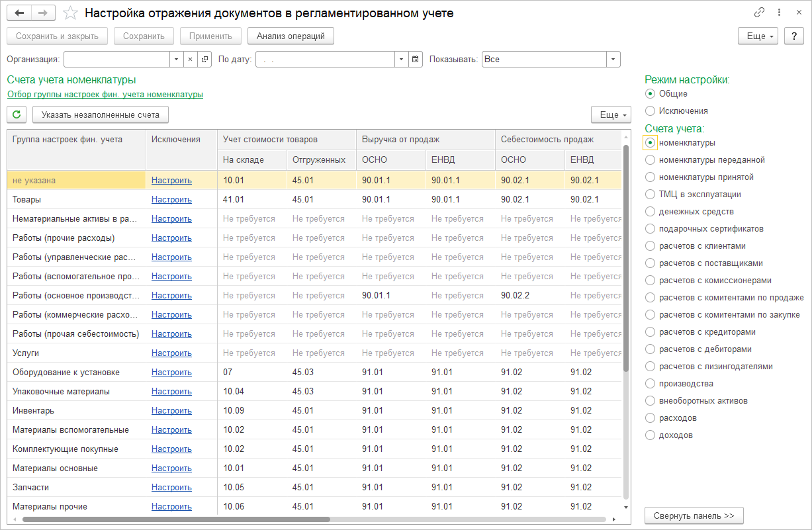Expand the Показывать dropdown list
Screen dimensions: 812x530
click(613, 59)
